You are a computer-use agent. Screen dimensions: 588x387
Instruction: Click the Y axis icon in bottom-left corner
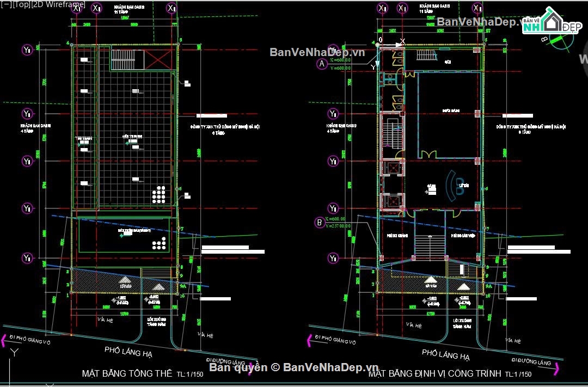point(14,353)
